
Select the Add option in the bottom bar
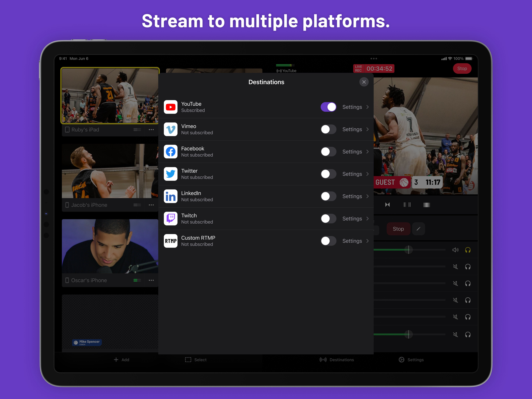(121, 360)
